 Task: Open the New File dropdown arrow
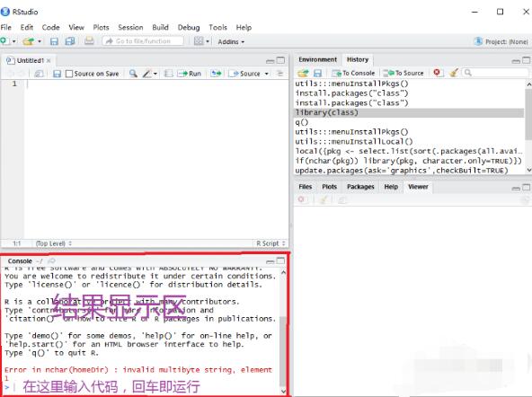coord(13,41)
